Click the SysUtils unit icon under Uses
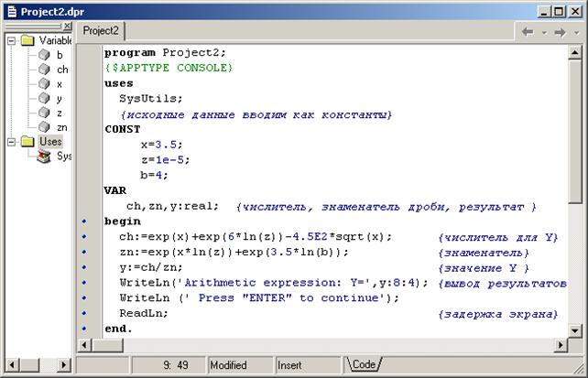 [x=44, y=157]
